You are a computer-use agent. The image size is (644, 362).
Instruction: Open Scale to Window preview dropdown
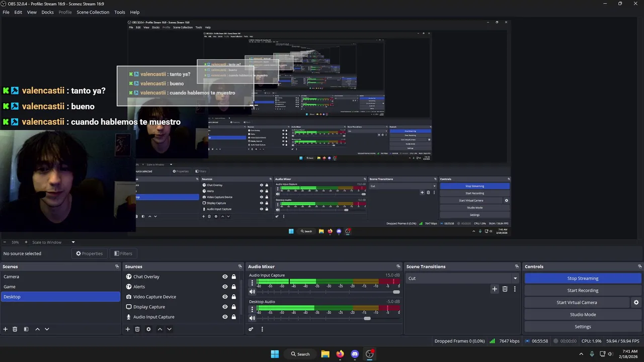pos(53,242)
